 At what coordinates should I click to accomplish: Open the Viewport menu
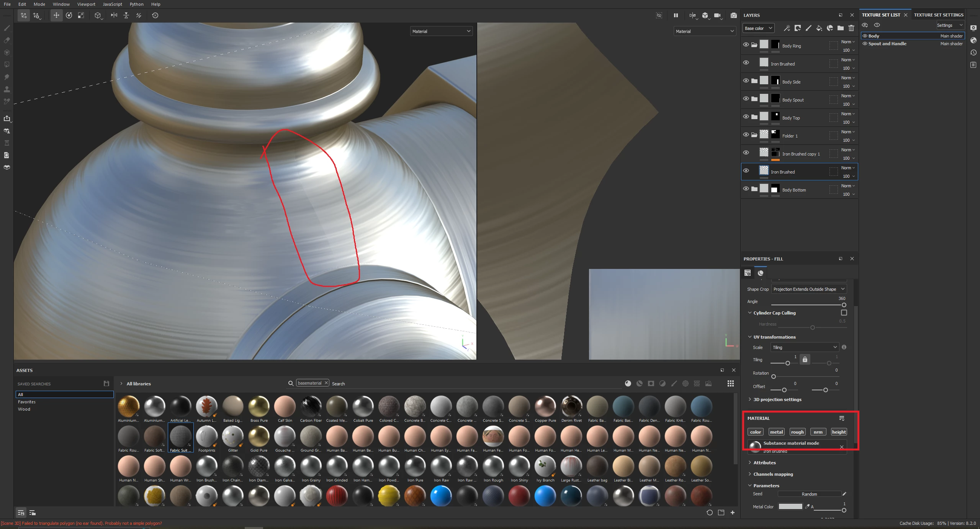86,4
